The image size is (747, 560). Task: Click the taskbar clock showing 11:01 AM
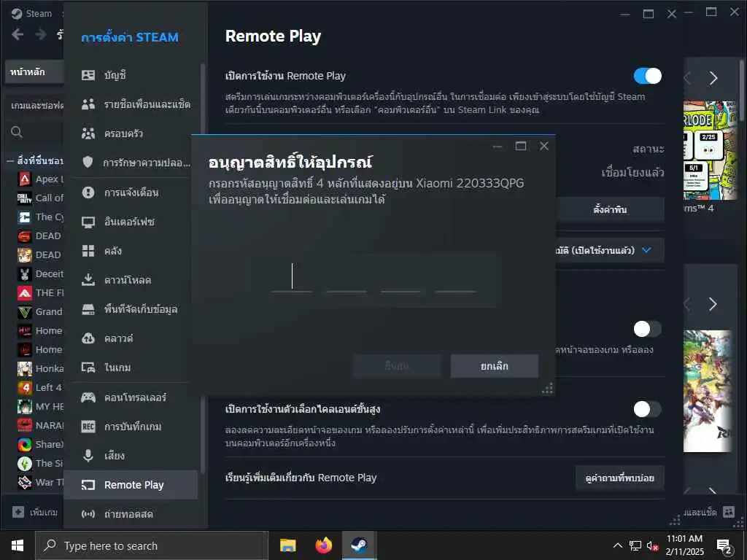pos(684,545)
